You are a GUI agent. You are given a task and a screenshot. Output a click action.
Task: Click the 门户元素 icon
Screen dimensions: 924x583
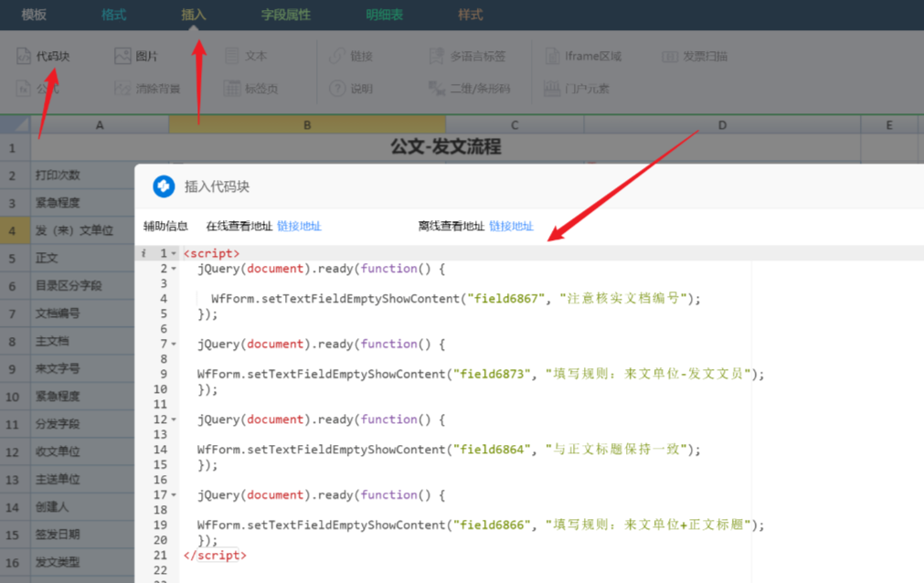pyautogui.click(x=552, y=89)
